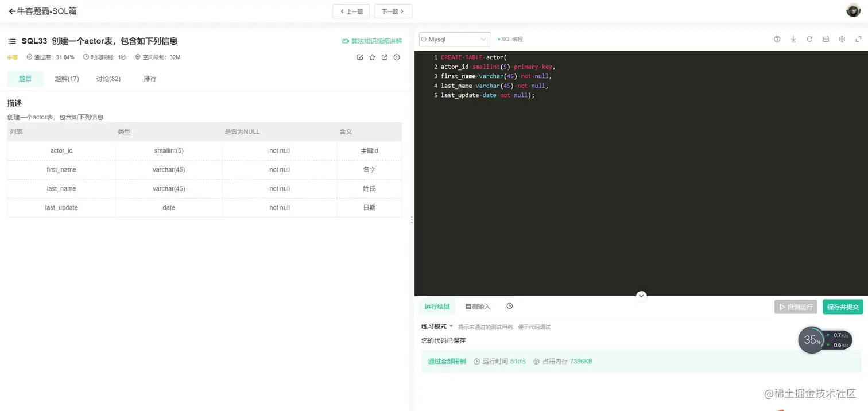Star the SQL33 question as favorite
The width and height of the screenshot is (868, 411).
tap(372, 57)
